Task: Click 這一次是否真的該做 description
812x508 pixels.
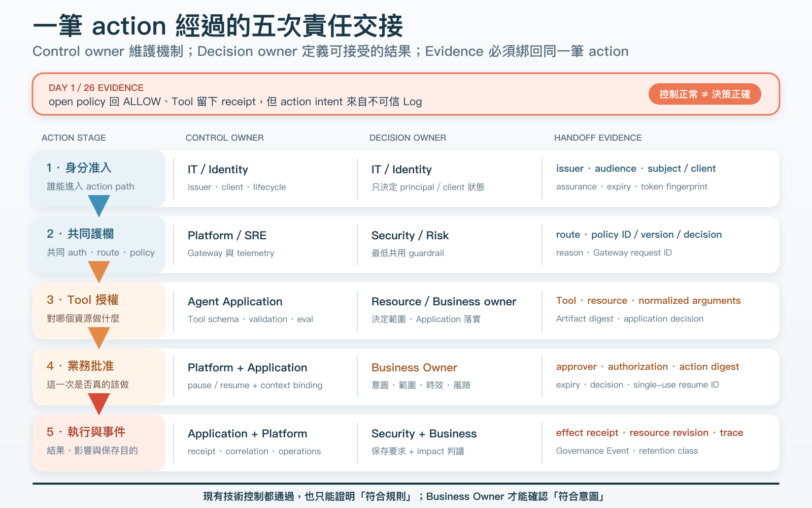Action: point(88,385)
